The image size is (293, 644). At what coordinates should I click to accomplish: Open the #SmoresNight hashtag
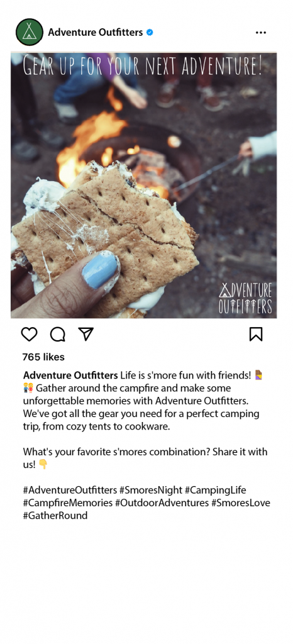pyautogui.click(x=151, y=490)
